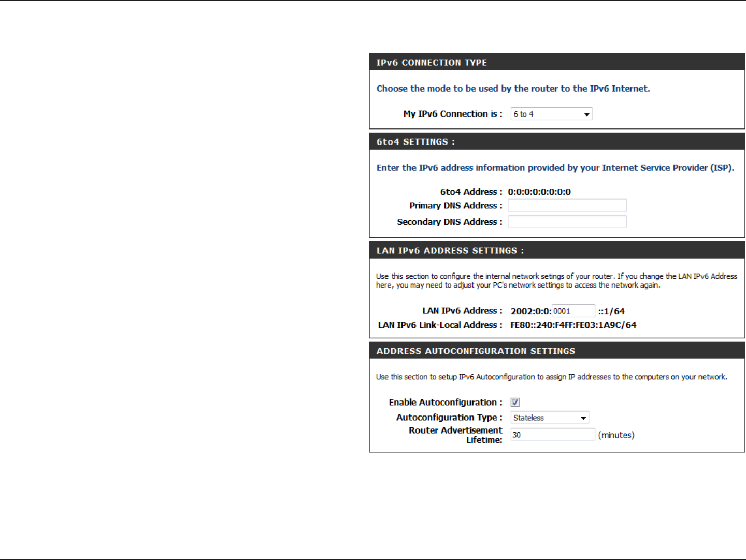Click the My IPv6 Connection is label
Image resolution: width=746 pixels, height=560 pixels.
pos(453,114)
